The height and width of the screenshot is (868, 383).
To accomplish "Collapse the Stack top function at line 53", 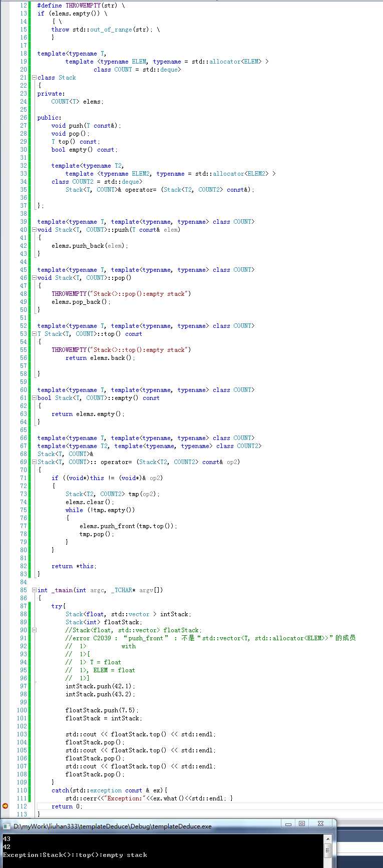I will (34, 334).
